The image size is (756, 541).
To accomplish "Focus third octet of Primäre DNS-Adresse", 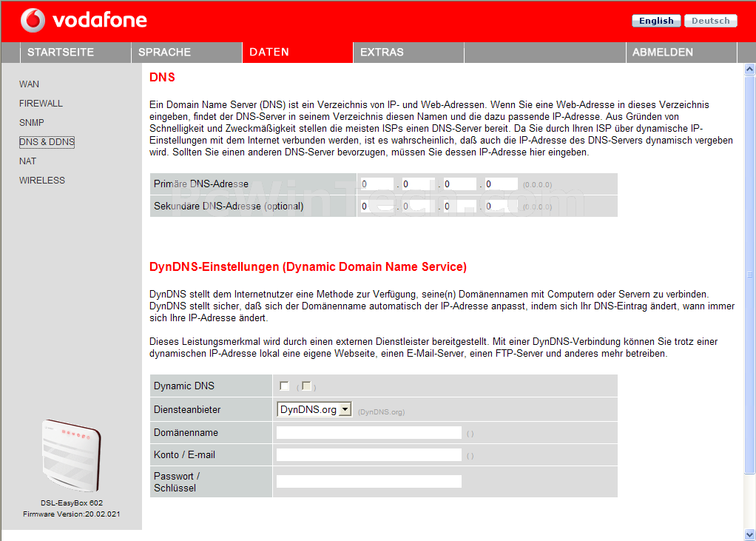I will coord(460,184).
